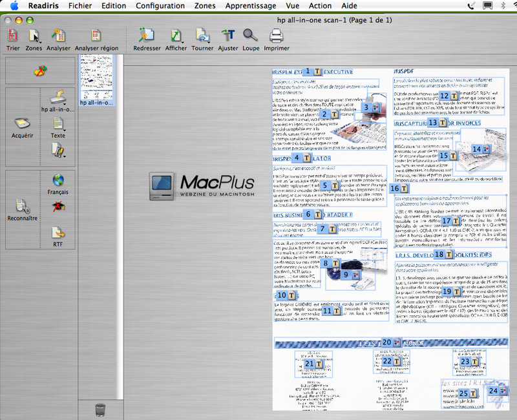Click the trash can below the thumbnails

(x=100, y=410)
